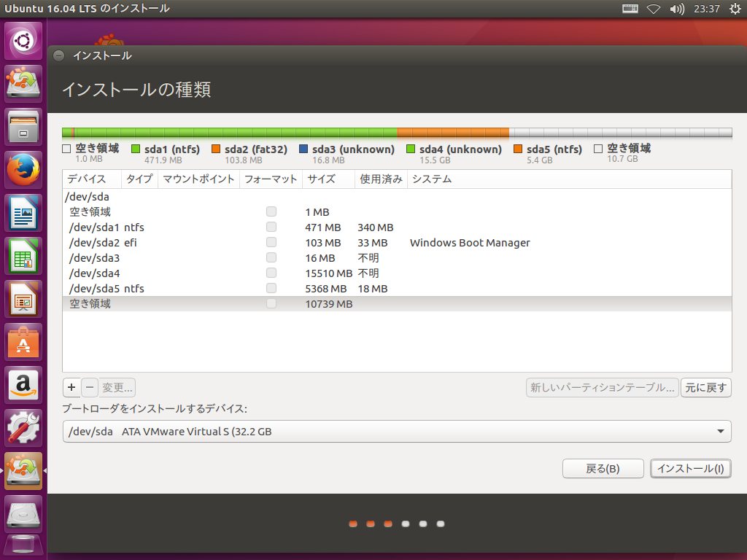747x560 pixels.
Task: Select the 空き領域 1 MB row
Action: click(x=397, y=212)
